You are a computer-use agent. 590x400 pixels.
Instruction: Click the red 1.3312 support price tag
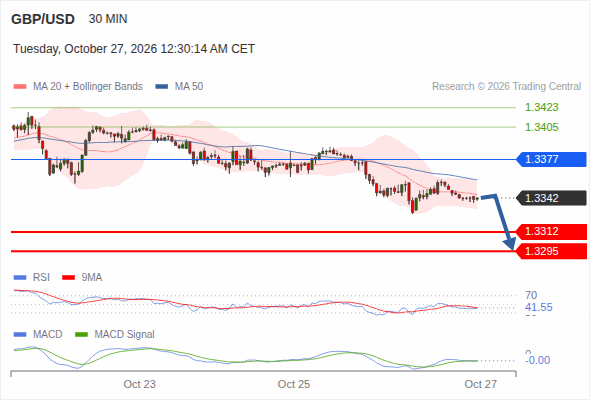(551, 231)
